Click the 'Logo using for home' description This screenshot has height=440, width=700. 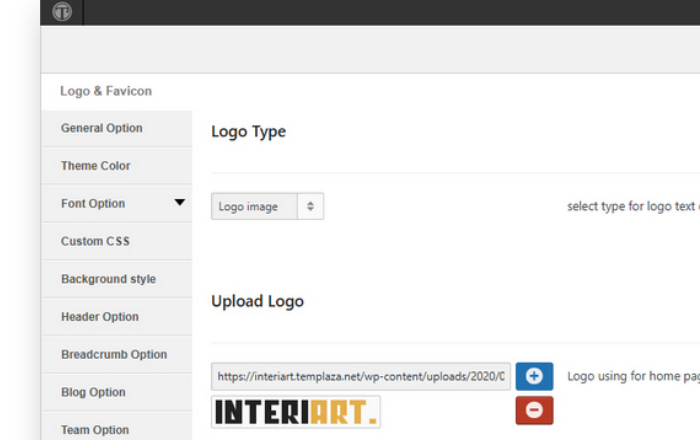(x=633, y=376)
